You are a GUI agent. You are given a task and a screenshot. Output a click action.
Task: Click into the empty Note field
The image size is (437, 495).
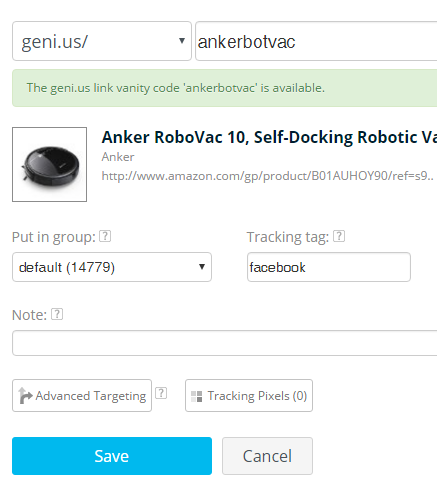[225, 343]
